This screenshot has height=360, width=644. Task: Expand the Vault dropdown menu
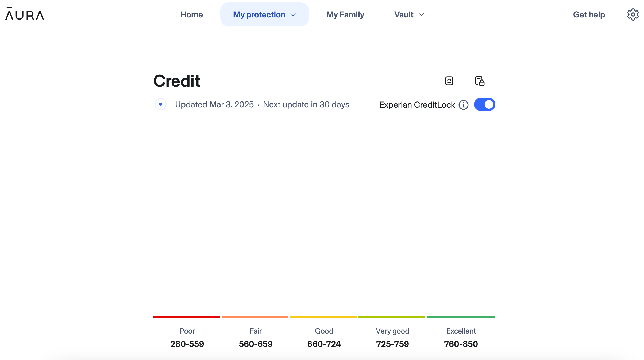pos(409,14)
